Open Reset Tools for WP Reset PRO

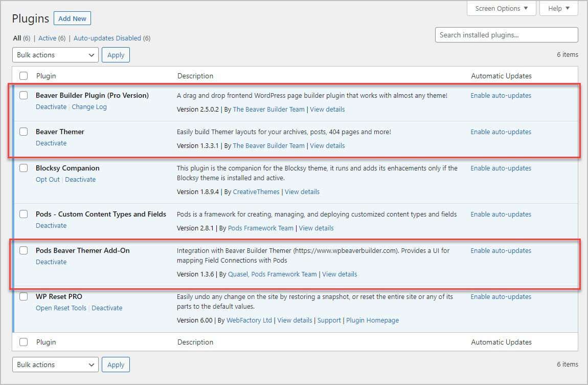61,308
